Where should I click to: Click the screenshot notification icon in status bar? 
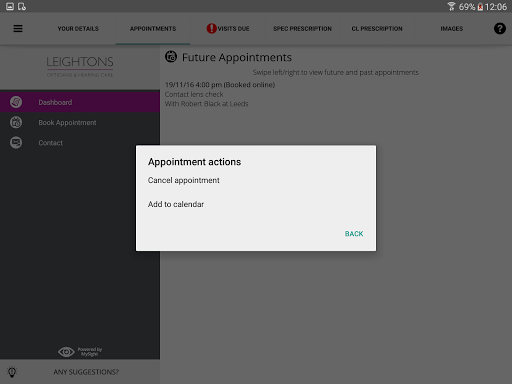coord(10,6)
